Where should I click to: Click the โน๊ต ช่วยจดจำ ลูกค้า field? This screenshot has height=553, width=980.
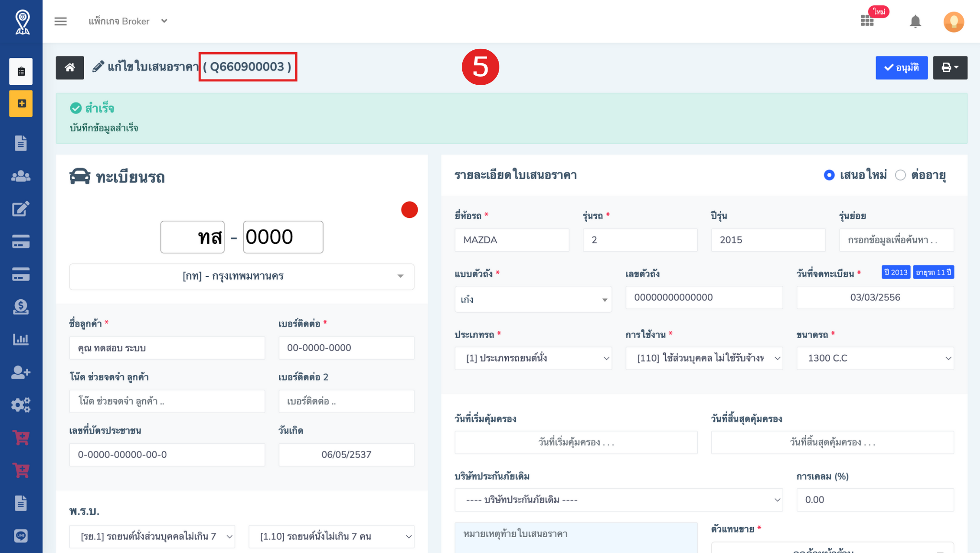coord(167,401)
